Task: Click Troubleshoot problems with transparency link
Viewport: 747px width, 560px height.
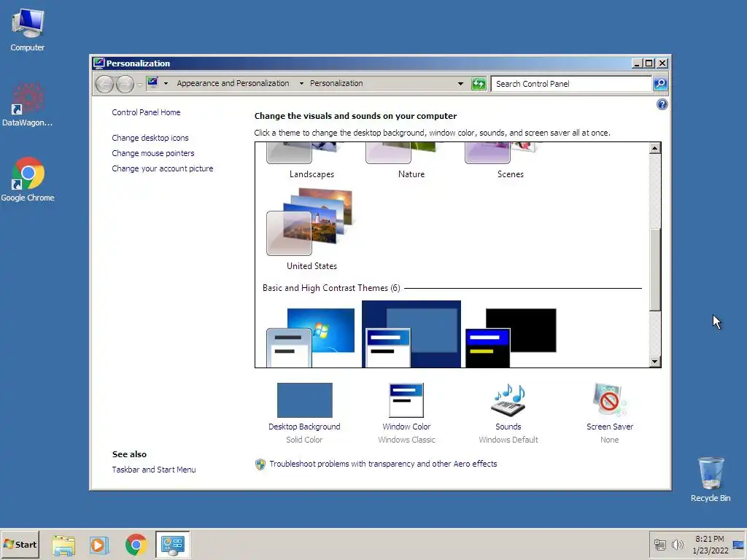Action: coord(383,464)
